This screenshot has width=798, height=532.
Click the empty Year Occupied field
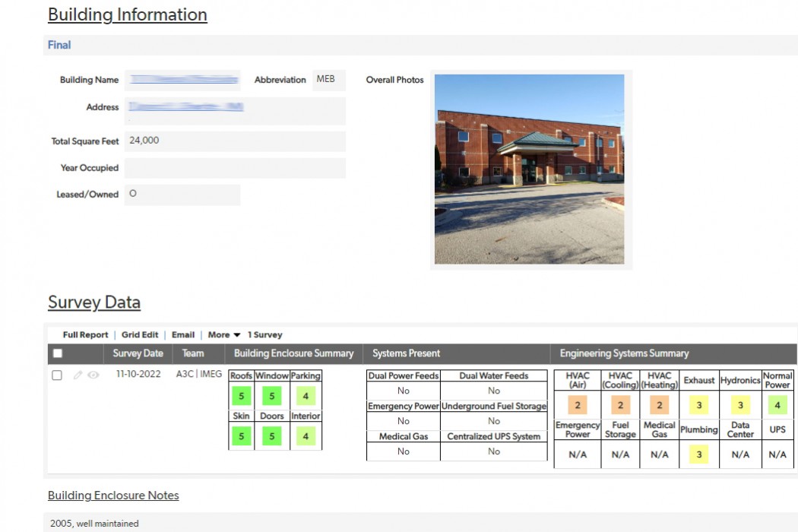tap(236, 167)
